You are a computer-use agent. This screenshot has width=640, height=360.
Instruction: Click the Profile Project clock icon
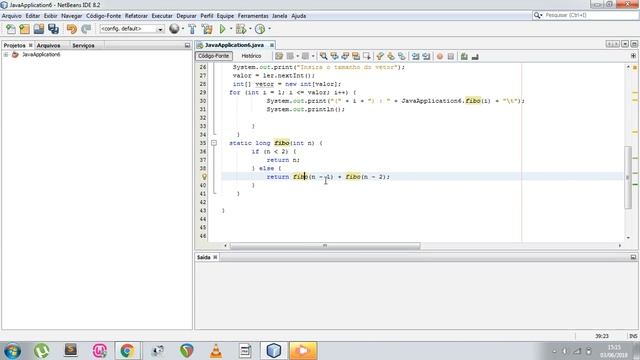point(260,29)
